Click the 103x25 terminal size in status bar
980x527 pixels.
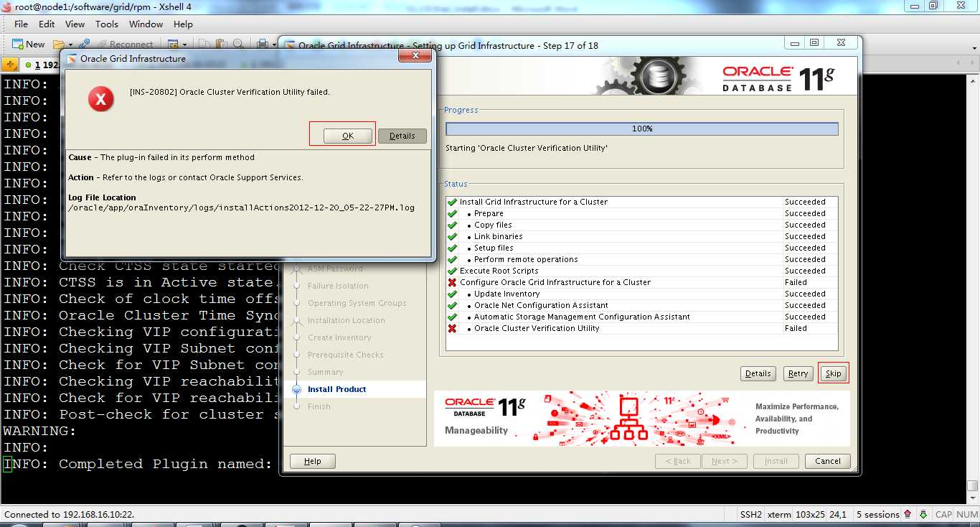click(x=811, y=514)
